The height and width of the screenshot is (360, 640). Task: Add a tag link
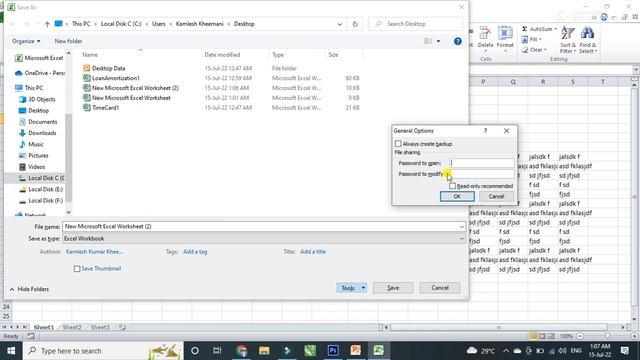point(195,252)
